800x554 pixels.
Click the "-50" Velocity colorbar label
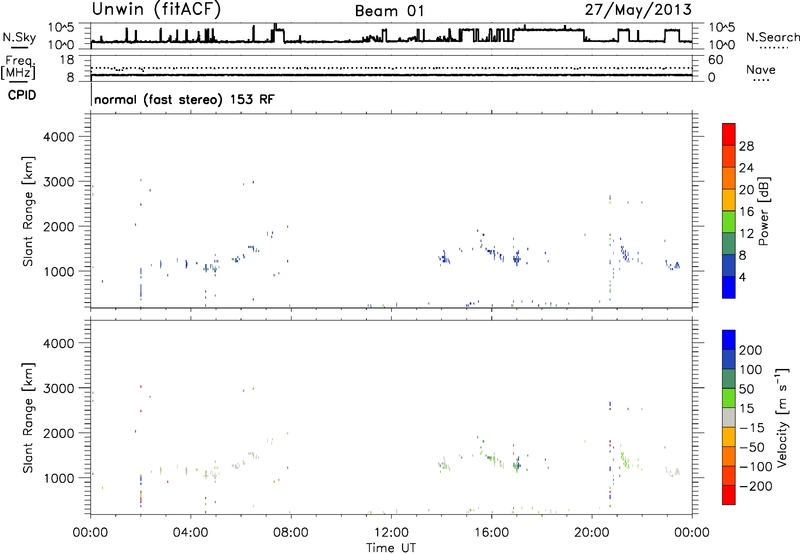(753, 447)
